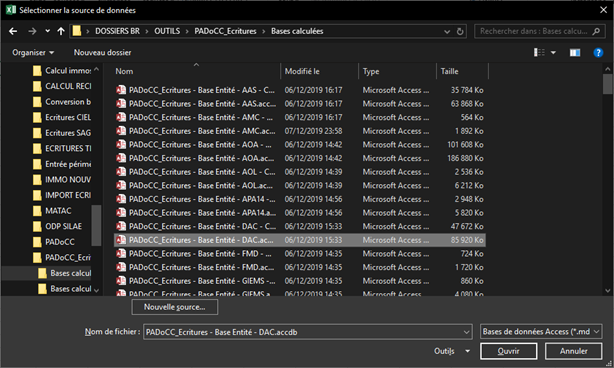The width and height of the screenshot is (614, 368).
Task: Select the MATAC folder
Action: click(x=52, y=211)
